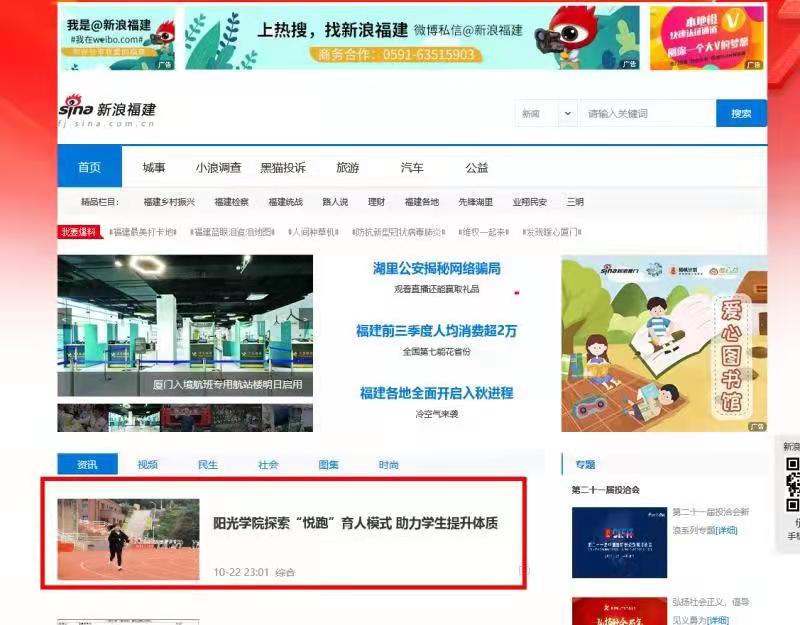Open the 小浪调查 navigation item
This screenshot has height=625, width=800.
(218, 168)
